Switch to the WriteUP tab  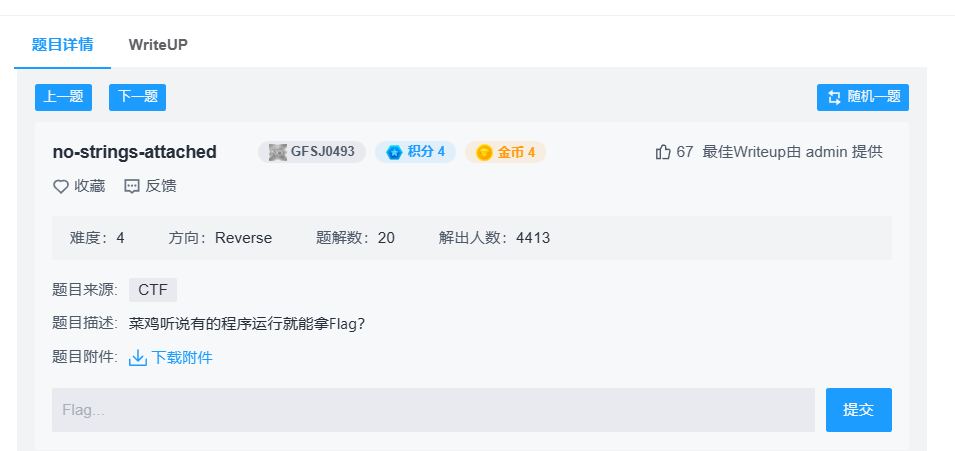pyautogui.click(x=158, y=45)
